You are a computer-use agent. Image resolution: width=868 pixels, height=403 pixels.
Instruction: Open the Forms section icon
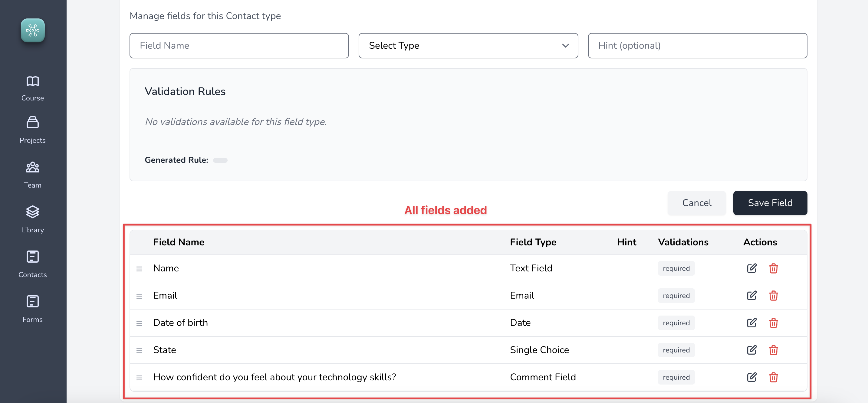[32, 302]
